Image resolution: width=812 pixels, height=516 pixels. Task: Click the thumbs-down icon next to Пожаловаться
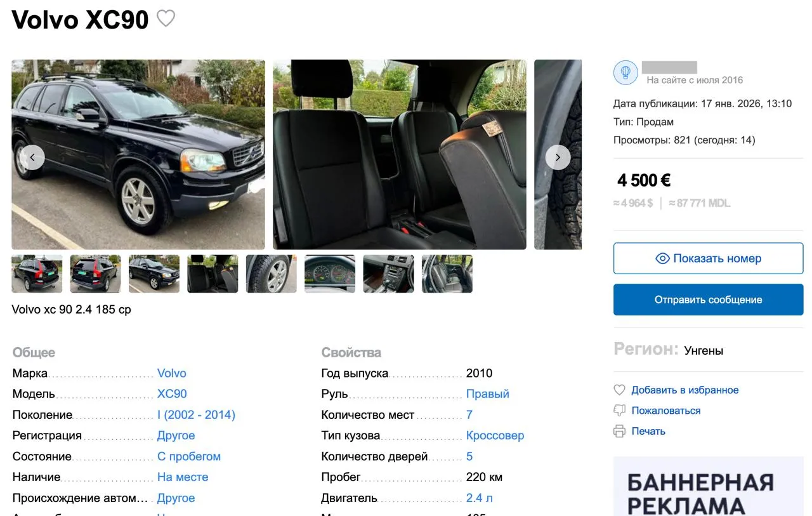click(x=620, y=411)
